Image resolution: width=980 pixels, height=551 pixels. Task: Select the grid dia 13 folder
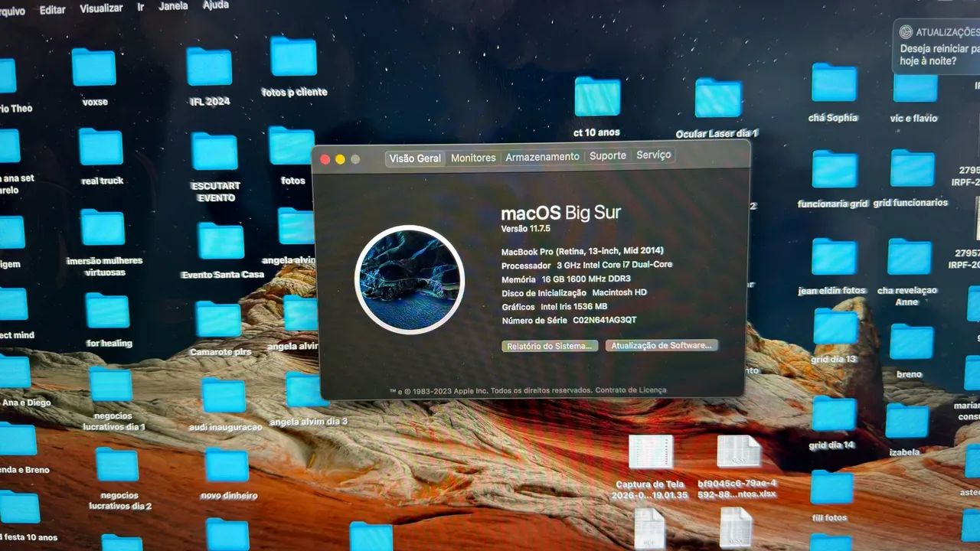tap(835, 326)
